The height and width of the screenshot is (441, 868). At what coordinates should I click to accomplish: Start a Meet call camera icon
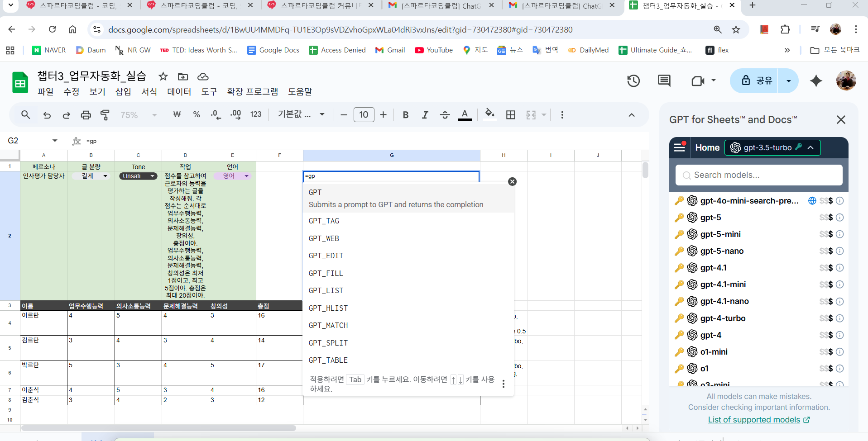pyautogui.click(x=698, y=81)
